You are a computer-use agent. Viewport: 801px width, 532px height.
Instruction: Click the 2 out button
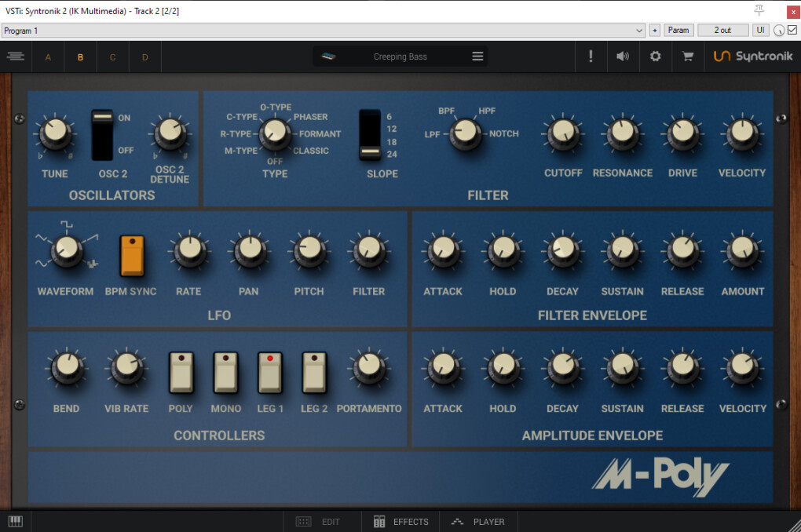722,30
